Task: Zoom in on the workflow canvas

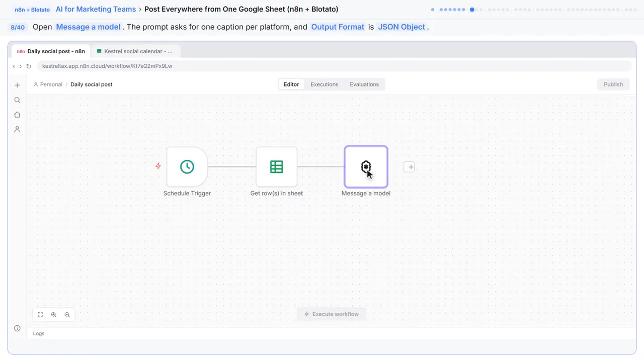Action: click(54, 315)
